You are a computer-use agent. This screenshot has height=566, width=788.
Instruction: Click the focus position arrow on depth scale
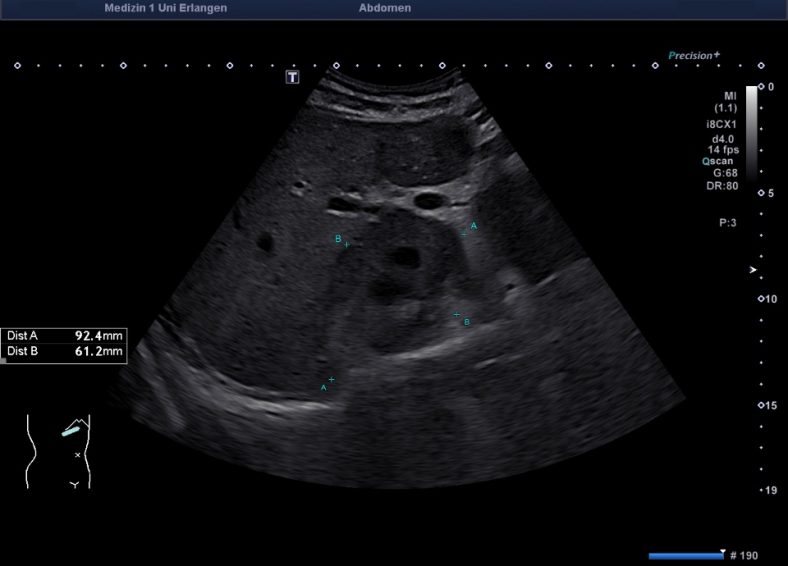[x=753, y=270]
